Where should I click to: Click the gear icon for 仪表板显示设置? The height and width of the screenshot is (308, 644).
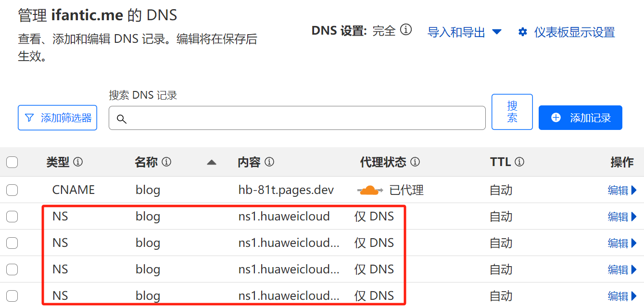tap(523, 32)
